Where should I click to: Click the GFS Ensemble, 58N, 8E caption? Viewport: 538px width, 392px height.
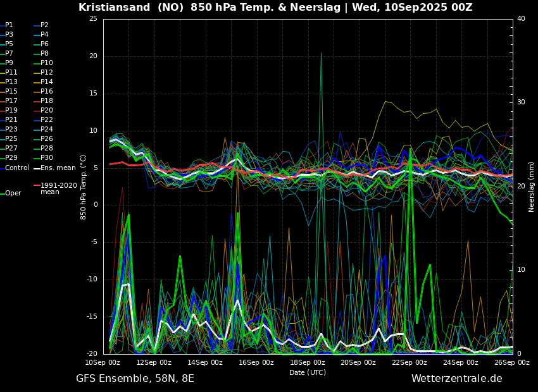click(x=135, y=379)
